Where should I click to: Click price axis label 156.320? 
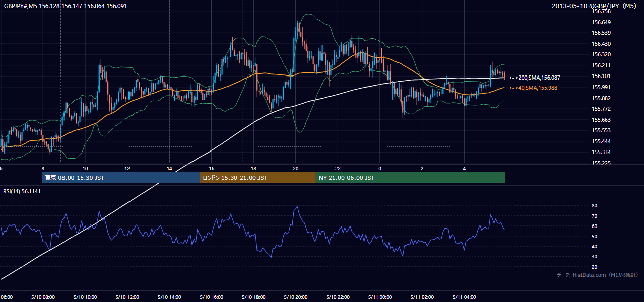[x=601, y=54]
